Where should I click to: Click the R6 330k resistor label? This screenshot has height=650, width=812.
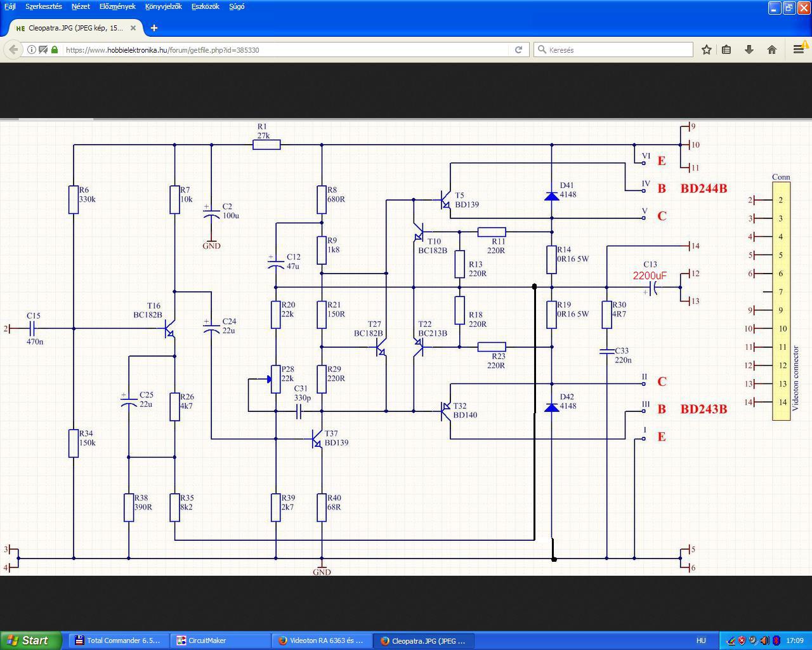click(87, 194)
